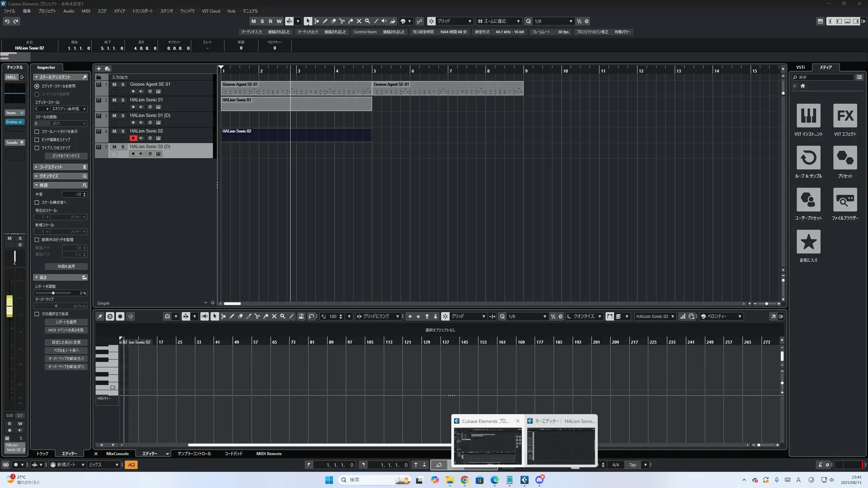Click the レガートを適用 button

coord(66,322)
